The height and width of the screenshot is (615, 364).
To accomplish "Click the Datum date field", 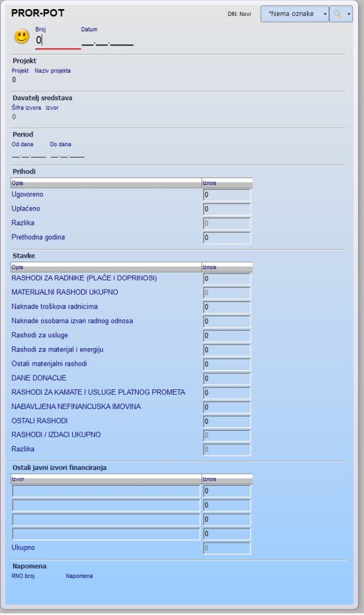I will [x=107, y=40].
